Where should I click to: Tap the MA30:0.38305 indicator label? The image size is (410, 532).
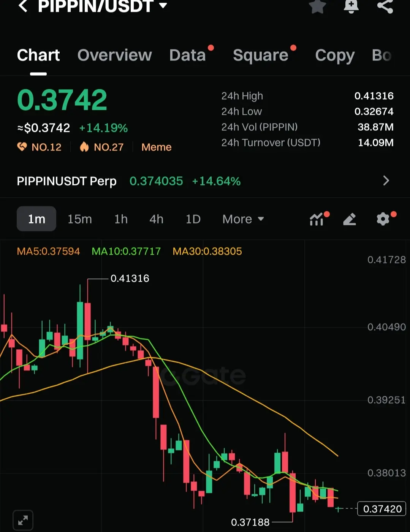207,251
